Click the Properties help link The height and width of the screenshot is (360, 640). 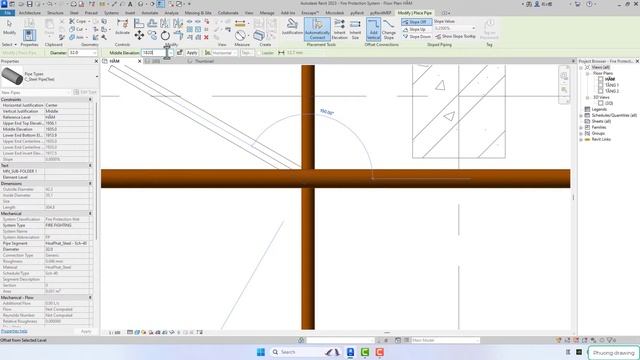click(14, 331)
